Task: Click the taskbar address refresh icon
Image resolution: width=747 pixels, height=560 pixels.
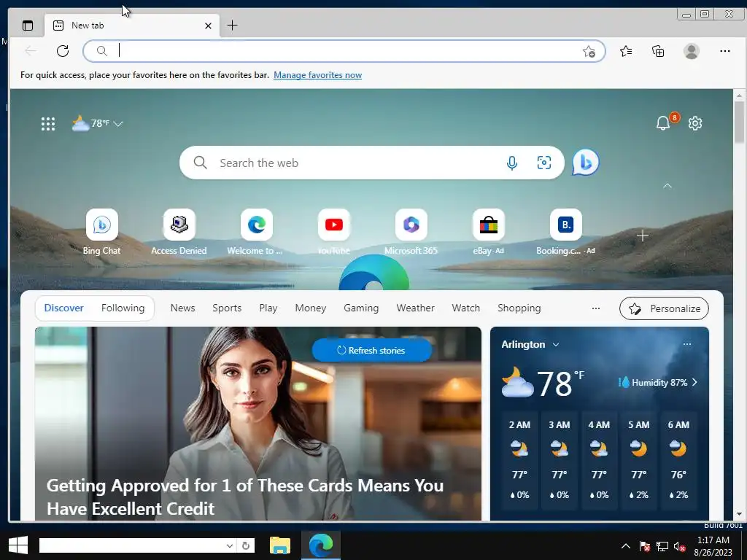Action: pos(246,545)
